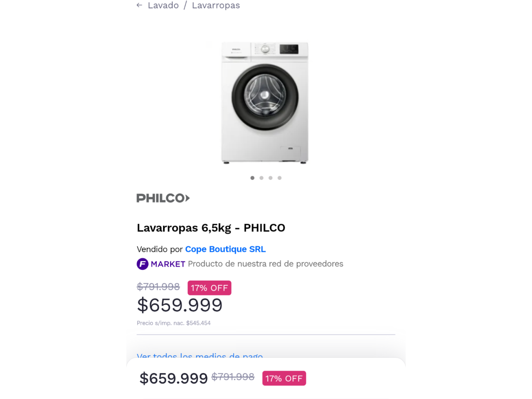Click the MARKET label text
532x399 pixels.
point(168,264)
